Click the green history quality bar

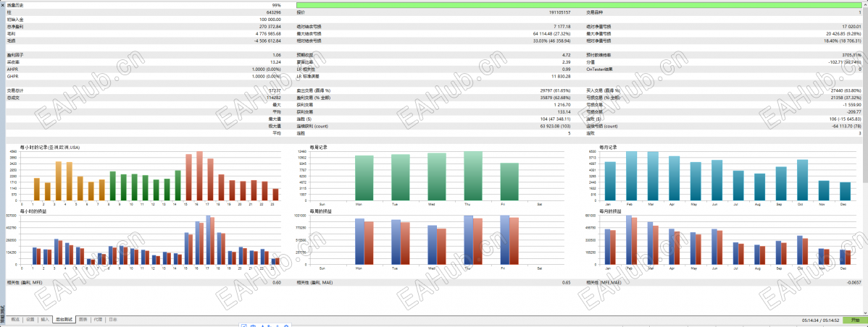click(578, 5)
